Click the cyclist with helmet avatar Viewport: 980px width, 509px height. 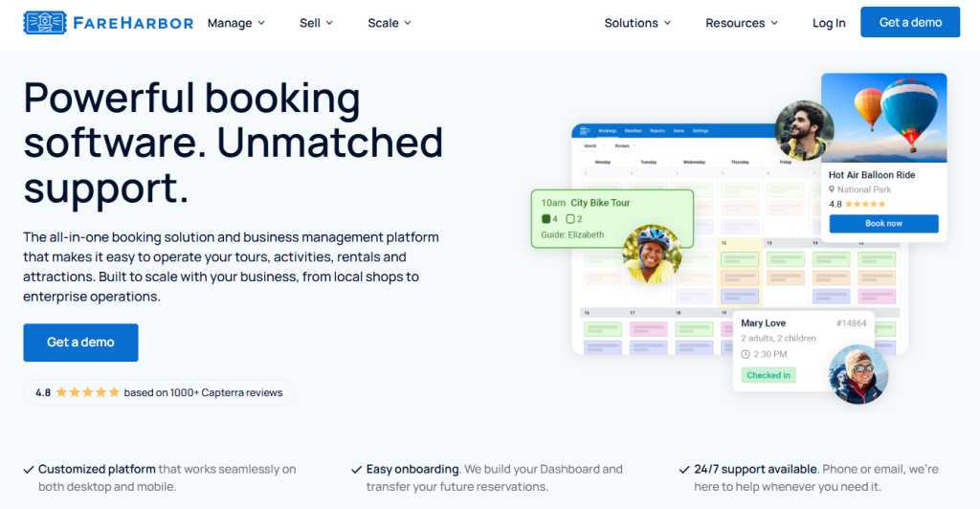pyautogui.click(x=653, y=254)
